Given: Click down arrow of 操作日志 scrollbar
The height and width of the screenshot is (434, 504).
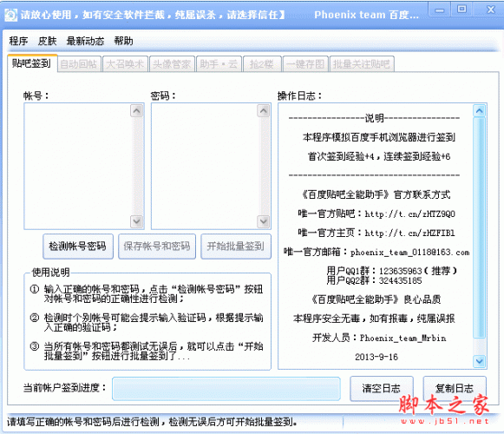Looking at the screenshot, I should coord(479,361).
